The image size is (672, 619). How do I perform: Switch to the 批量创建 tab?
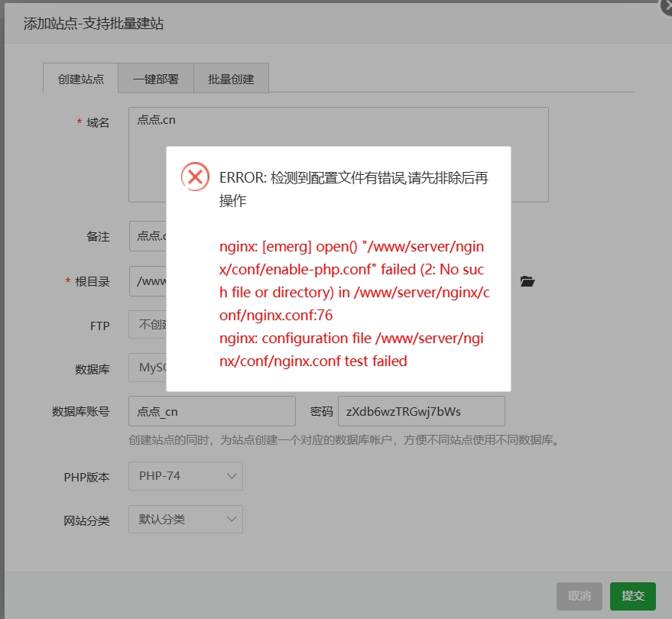[231, 79]
